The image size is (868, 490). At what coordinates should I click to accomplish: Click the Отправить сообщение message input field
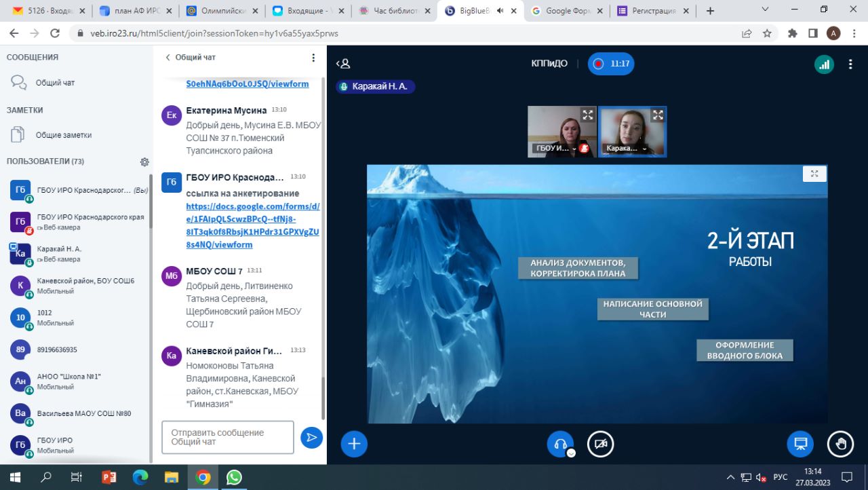(228, 437)
